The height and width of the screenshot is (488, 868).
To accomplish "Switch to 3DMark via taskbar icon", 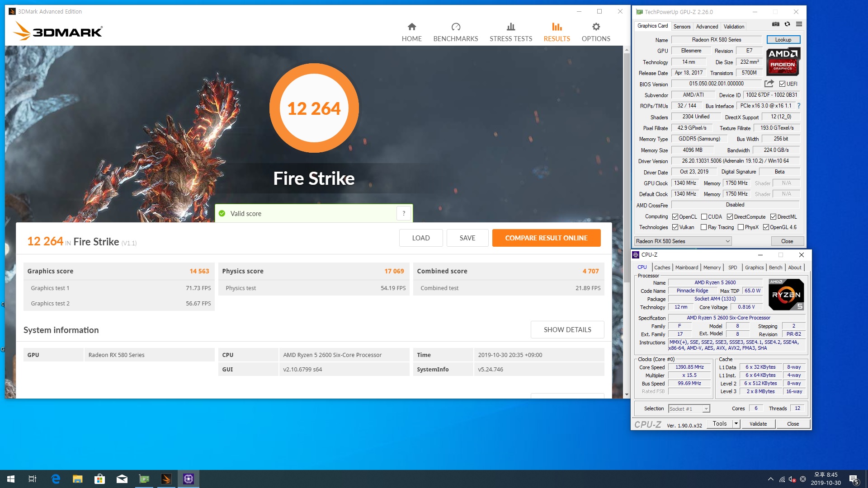I will 166,479.
